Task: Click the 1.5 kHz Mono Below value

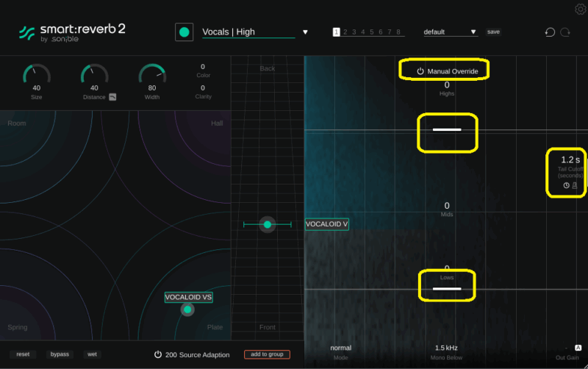Action: [446, 348]
